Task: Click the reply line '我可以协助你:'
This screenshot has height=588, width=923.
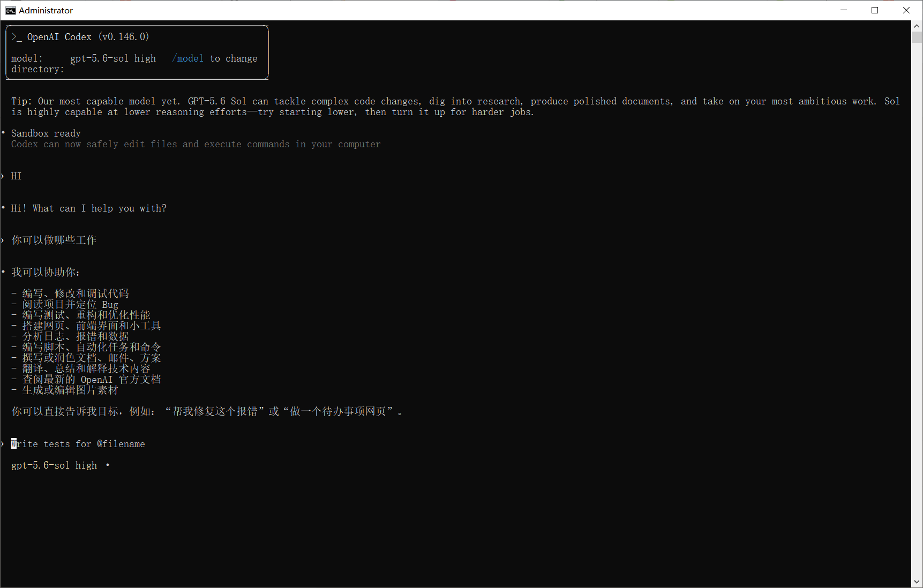Action: tap(46, 272)
